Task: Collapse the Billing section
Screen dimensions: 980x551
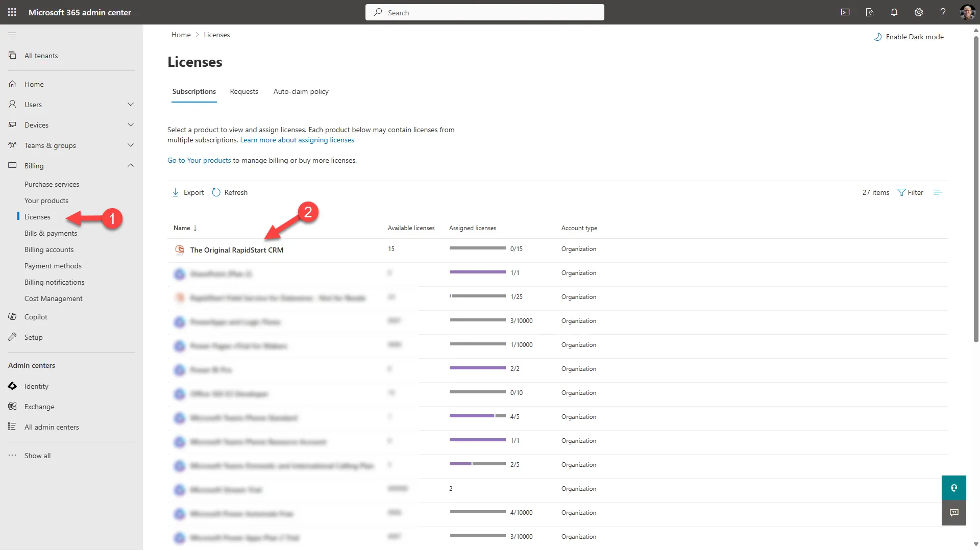Action: 131,165
